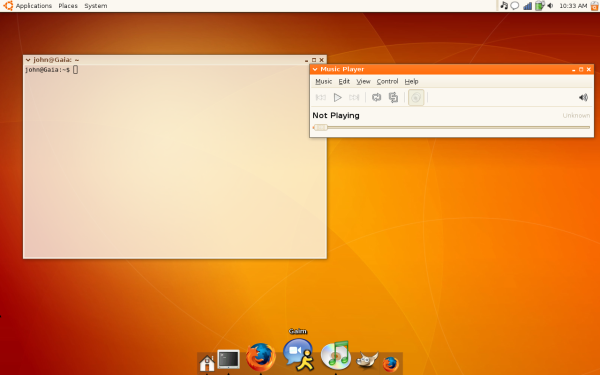Minimize the john@Gaia terminal window

[x=306, y=60]
